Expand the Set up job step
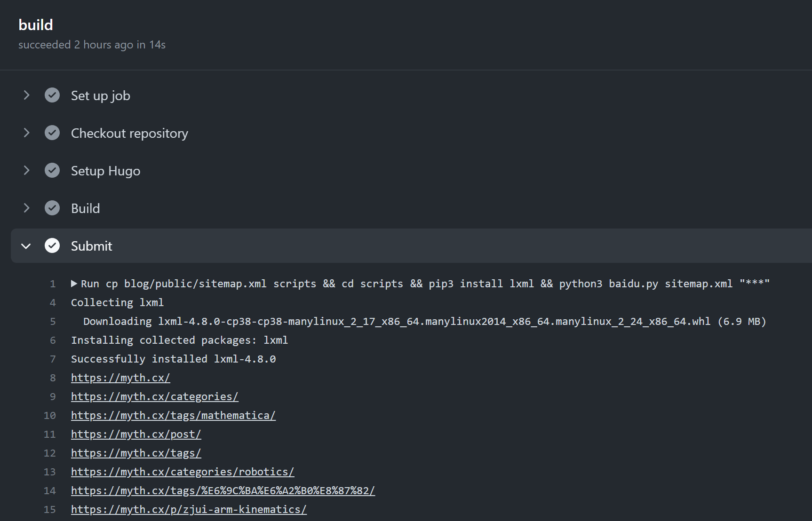Viewport: 812px width, 521px height. [x=26, y=95]
